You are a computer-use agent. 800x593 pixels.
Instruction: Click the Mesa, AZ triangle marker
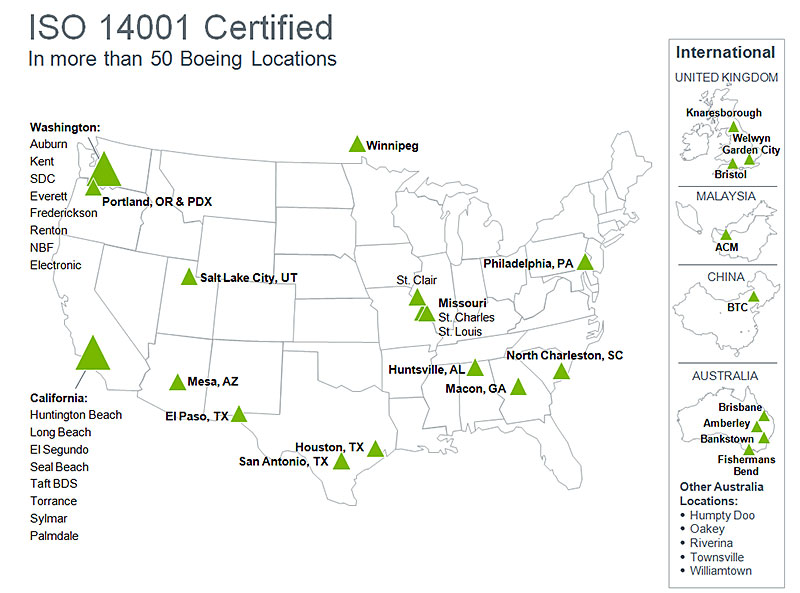pyautogui.click(x=178, y=383)
